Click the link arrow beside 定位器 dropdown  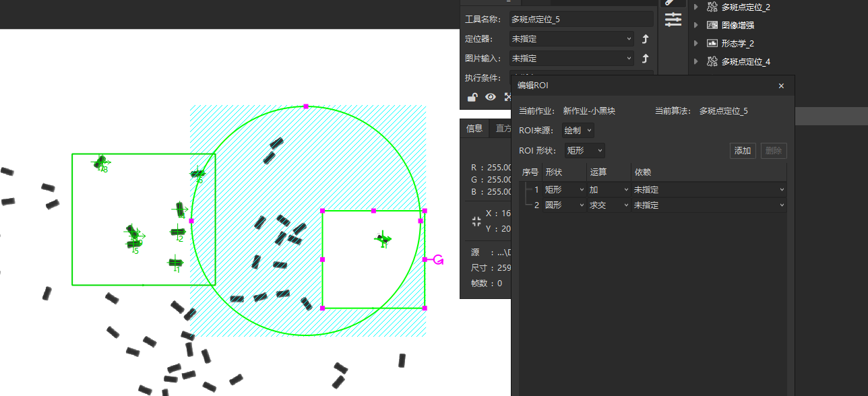[x=645, y=39]
